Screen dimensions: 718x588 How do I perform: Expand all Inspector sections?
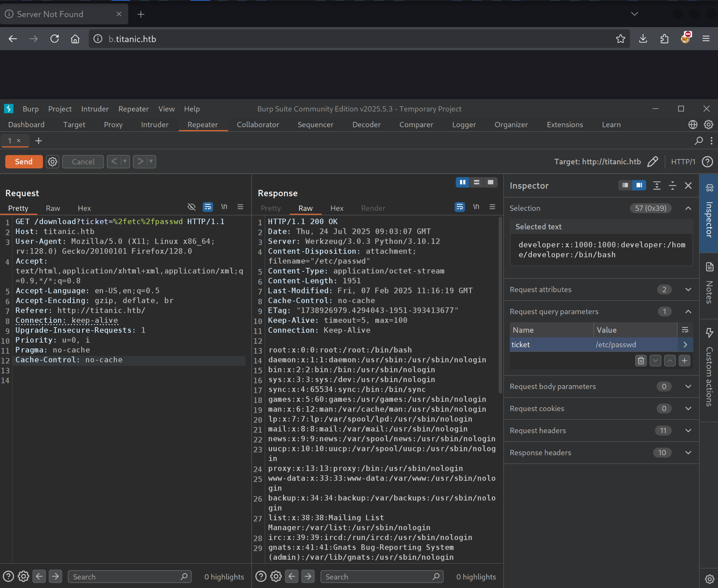tap(657, 185)
